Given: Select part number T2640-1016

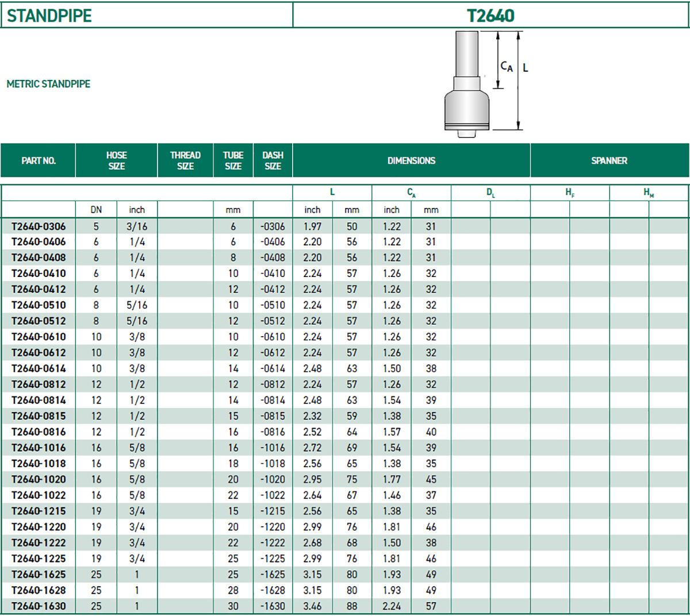Looking at the screenshot, I should click(39, 448).
